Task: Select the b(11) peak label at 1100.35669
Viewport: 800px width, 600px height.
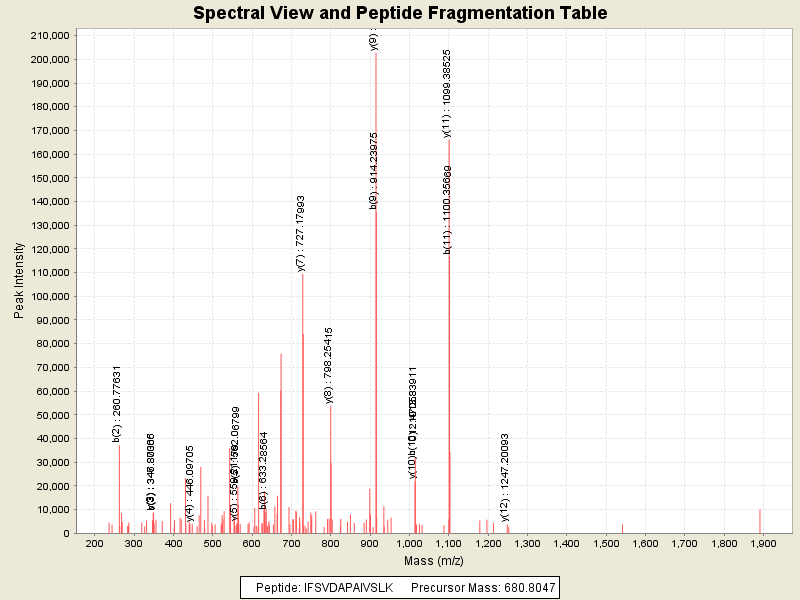Action: tap(448, 210)
